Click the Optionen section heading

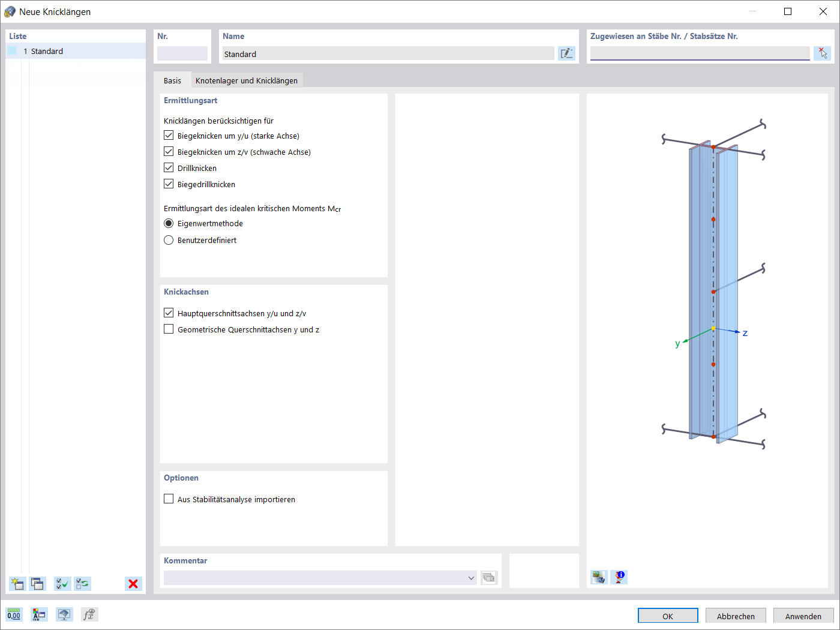(181, 478)
